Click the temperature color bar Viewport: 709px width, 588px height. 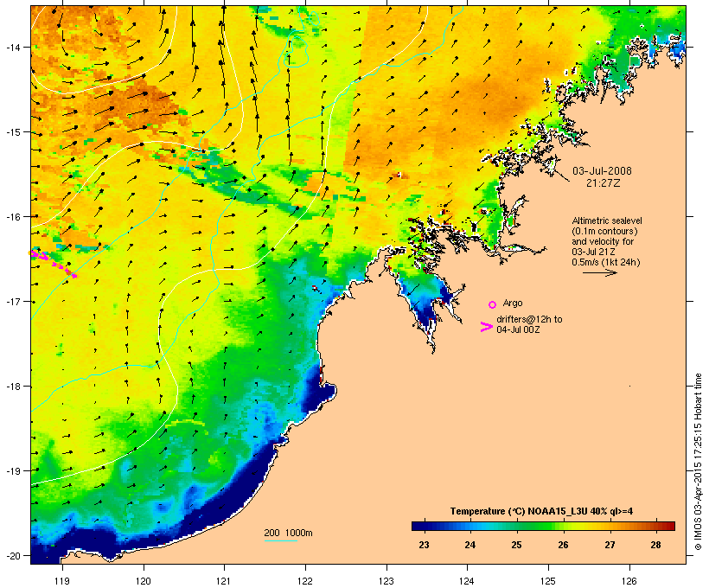click(543, 526)
